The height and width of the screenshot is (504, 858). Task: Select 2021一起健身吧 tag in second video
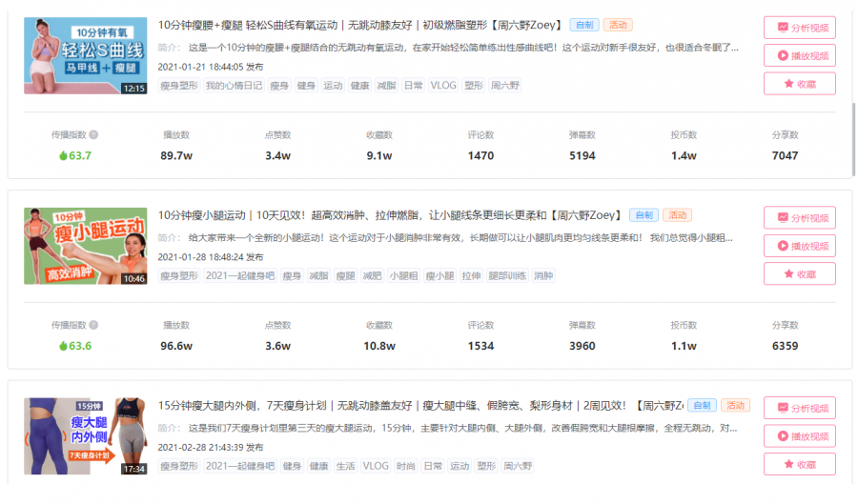click(x=240, y=275)
